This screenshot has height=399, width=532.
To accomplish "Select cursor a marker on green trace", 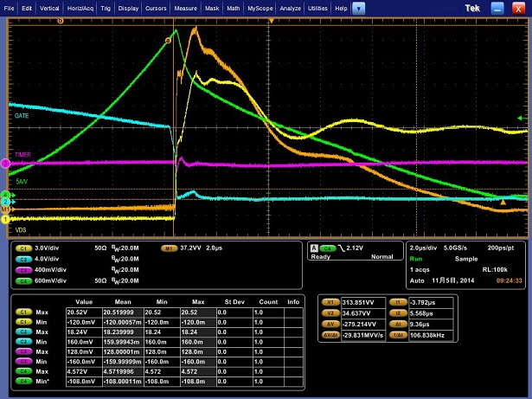I will (168, 41).
